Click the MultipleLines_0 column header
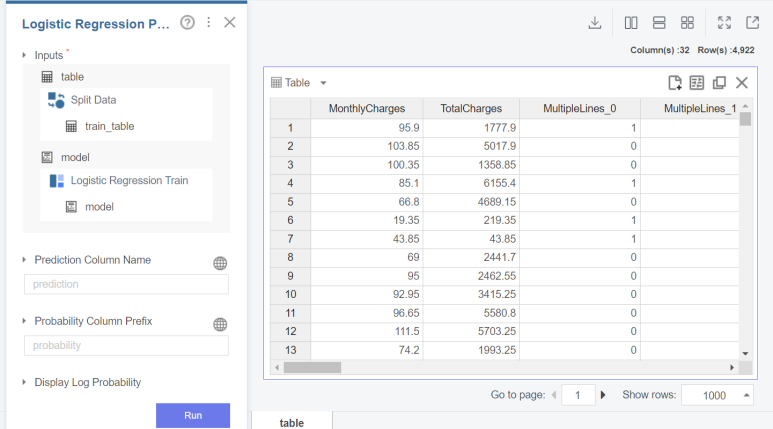The height and width of the screenshot is (429, 773). pos(580,108)
